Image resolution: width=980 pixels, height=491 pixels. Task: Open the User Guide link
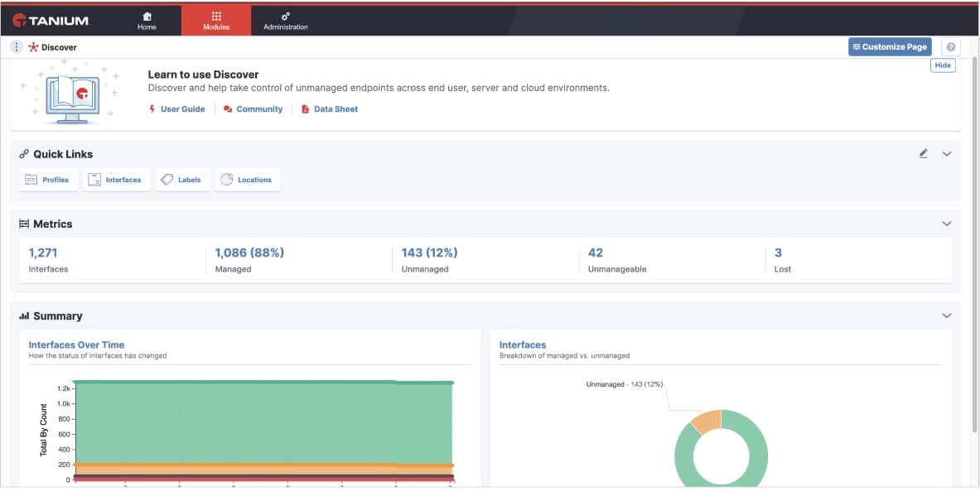(x=177, y=108)
